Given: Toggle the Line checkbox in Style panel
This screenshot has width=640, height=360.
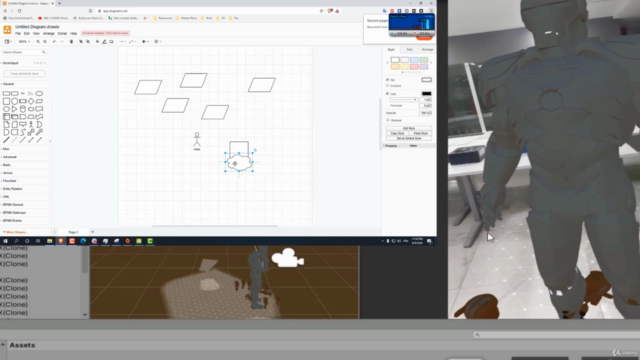Looking at the screenshot, I should [x=387, y=94].
